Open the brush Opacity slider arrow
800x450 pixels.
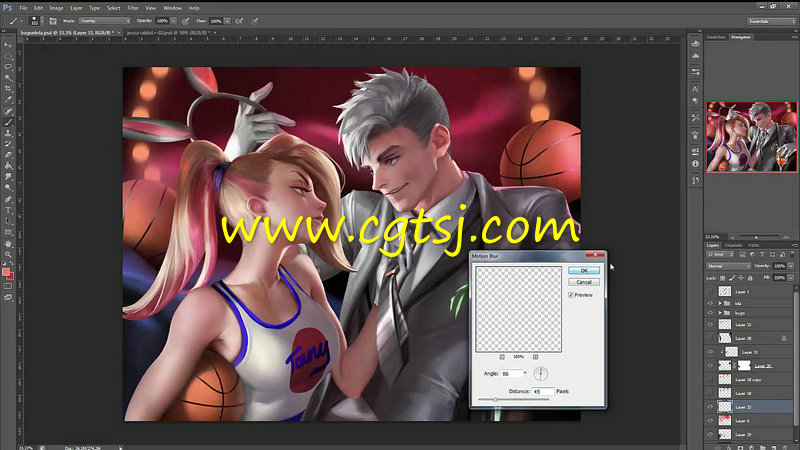[x=173, y=21]
